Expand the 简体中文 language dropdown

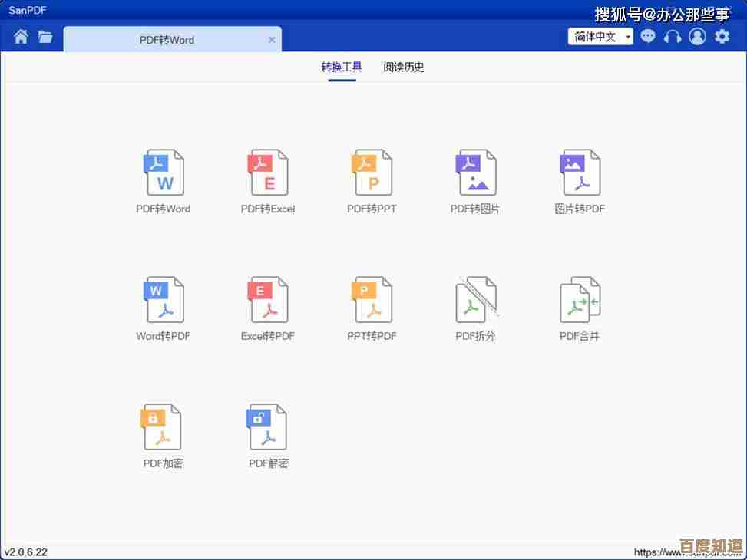(600, 37)
